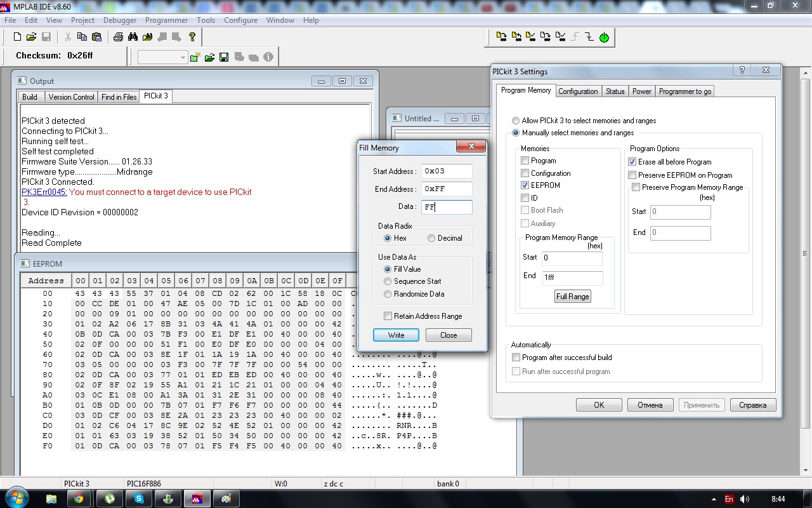Click the Release from Reset arrow icon
The height and width of the screenshot is (508, 812).
click(x=575, y=37)
